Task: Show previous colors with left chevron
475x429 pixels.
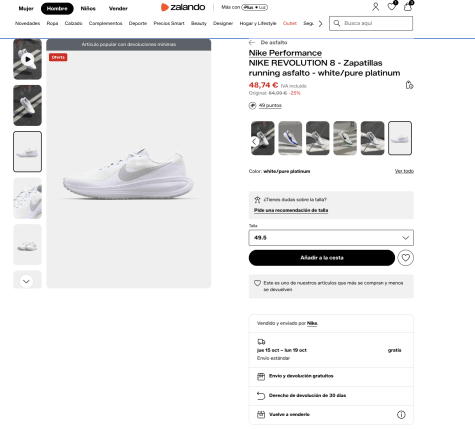Action: click(x=254, y=141)
